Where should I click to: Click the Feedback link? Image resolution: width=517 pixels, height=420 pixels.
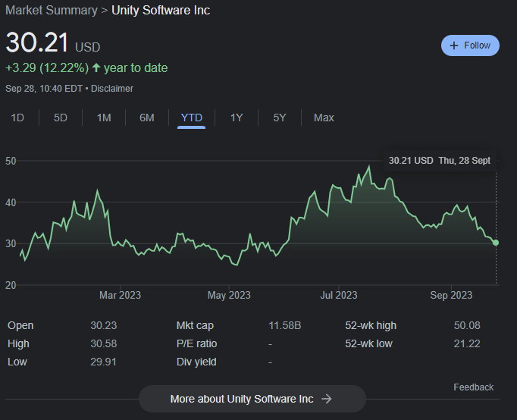pos(473,387)
